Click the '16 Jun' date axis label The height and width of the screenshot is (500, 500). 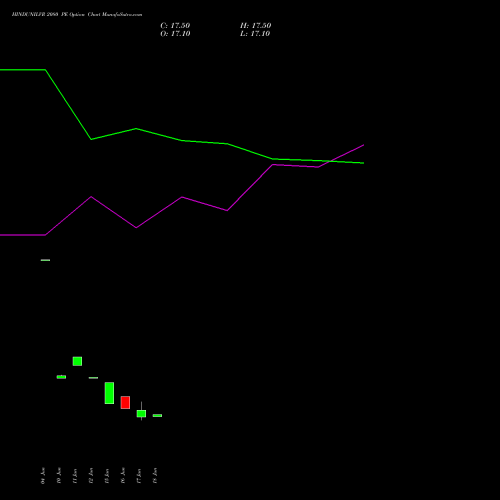pyautogui.click(x=123, y=476)
